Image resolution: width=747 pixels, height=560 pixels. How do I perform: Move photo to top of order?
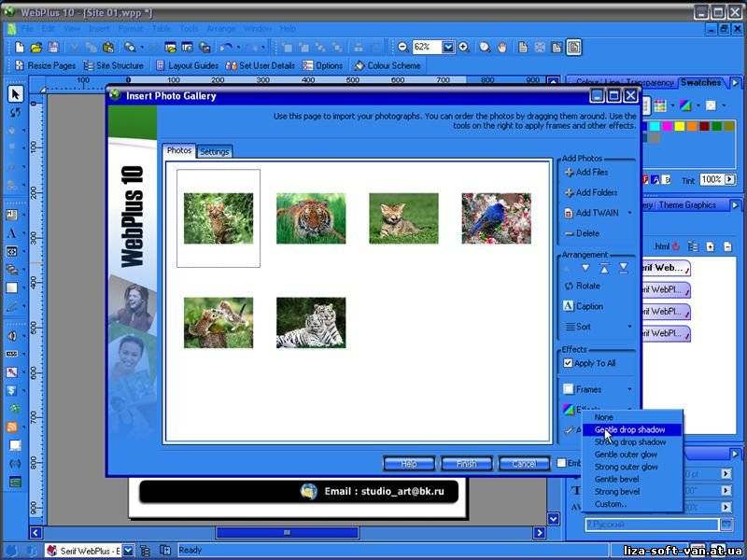click(604, 268)
